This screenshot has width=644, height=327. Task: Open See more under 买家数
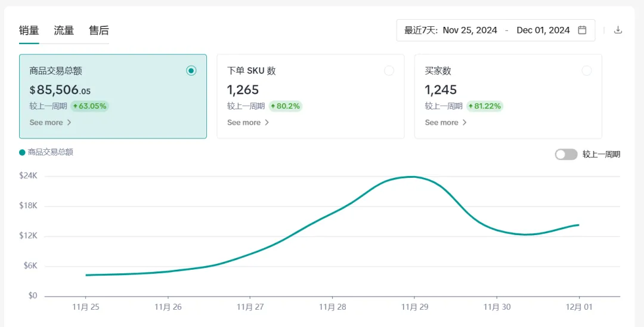(445, 122)
